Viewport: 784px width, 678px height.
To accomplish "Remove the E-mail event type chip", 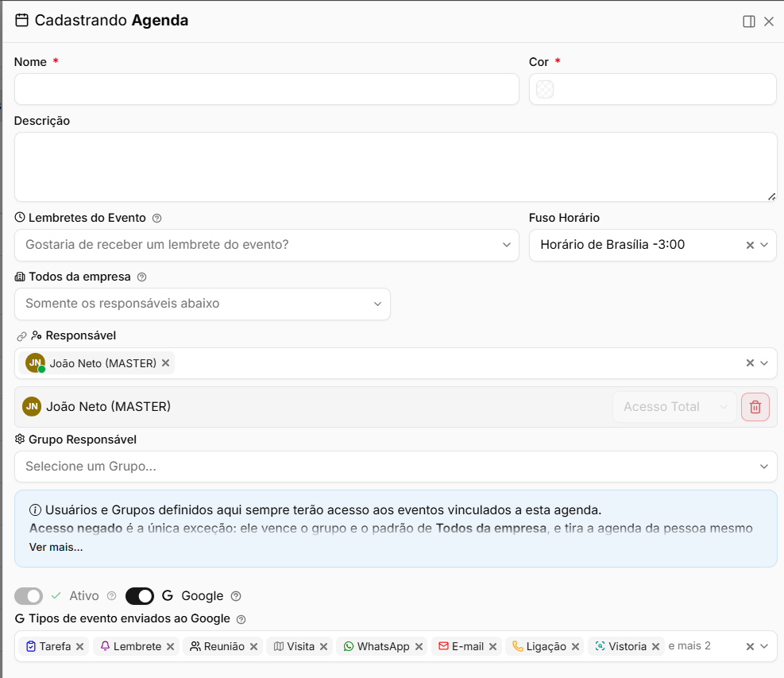I will pyautogui.click(x=492, y=646).
